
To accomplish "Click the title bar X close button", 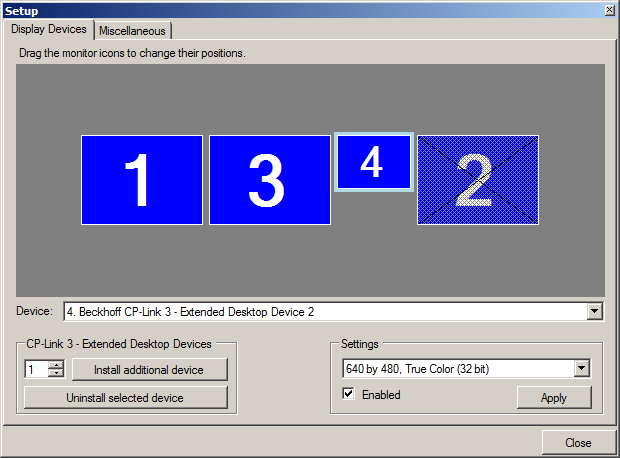I will coord(609,10).
